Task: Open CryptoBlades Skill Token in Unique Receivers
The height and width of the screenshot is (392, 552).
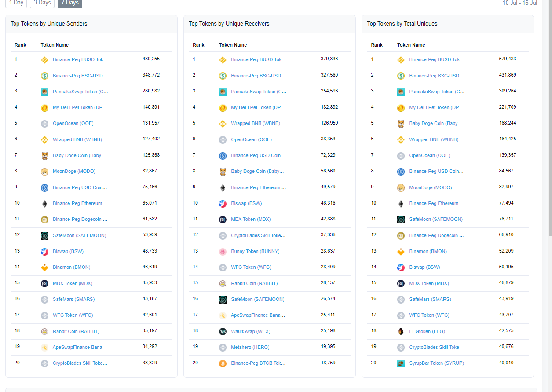Action: tap(259, 235)
